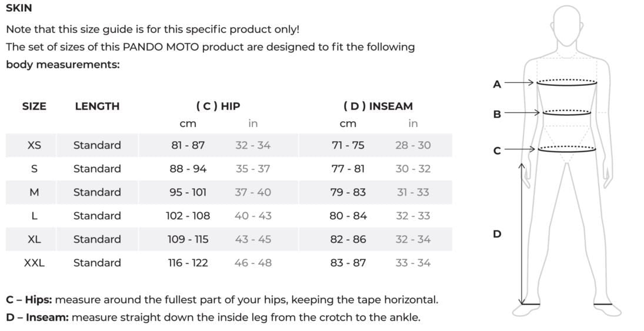Click the dotted hip ellipse on the figure
This screenshot has height=331, width=644.
tap(566, 149)
